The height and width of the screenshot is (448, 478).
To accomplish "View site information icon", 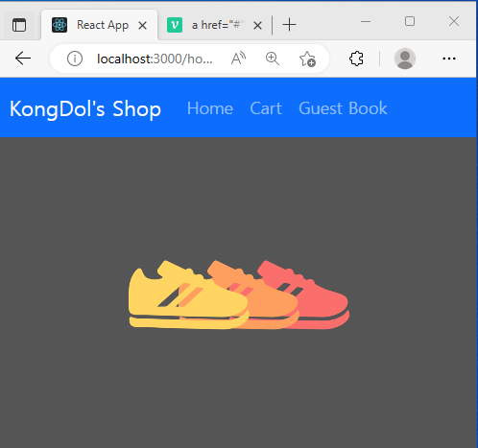I will [x=75, y=59].
